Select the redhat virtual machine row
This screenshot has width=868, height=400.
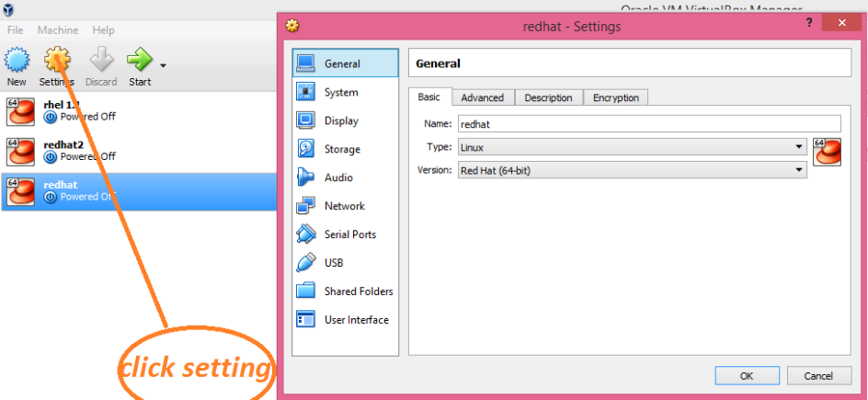pyautogui.click(x=139, y=191)
